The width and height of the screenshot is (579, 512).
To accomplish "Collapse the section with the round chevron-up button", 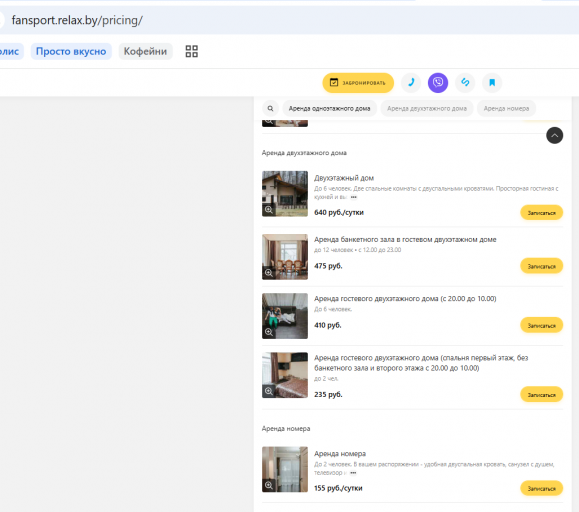I will coord(554,135).
